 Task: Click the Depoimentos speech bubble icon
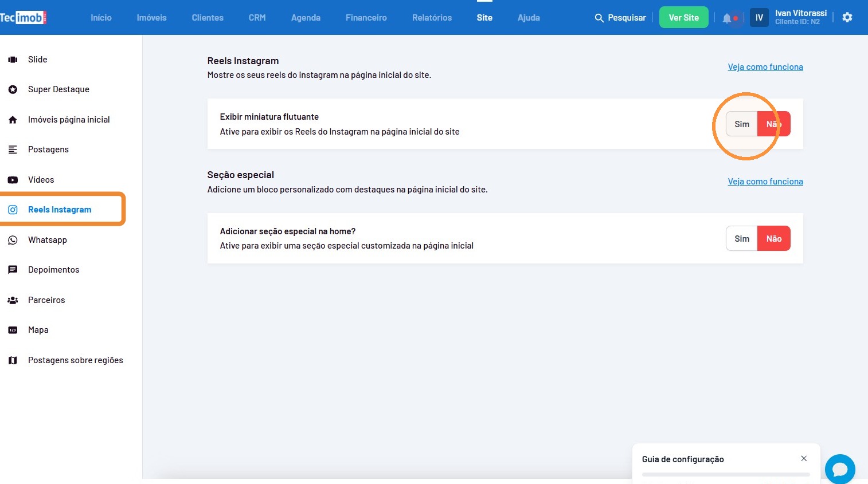[x=13, y=270]
